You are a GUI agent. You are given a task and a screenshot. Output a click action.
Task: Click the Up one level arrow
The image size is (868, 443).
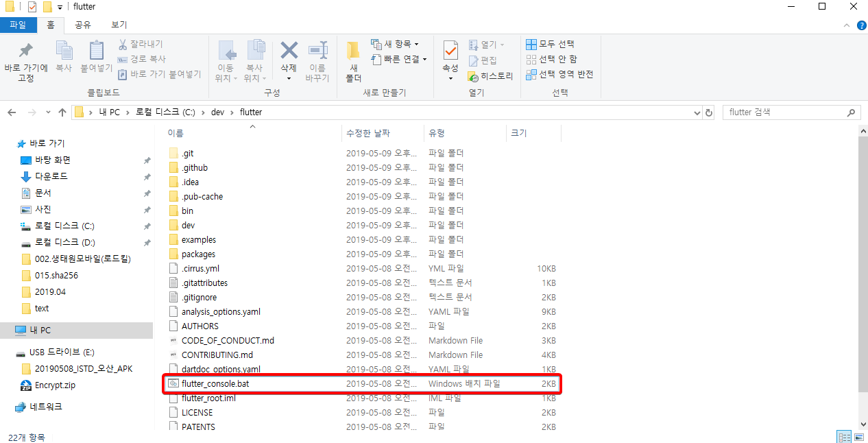(x=62, y=112)
